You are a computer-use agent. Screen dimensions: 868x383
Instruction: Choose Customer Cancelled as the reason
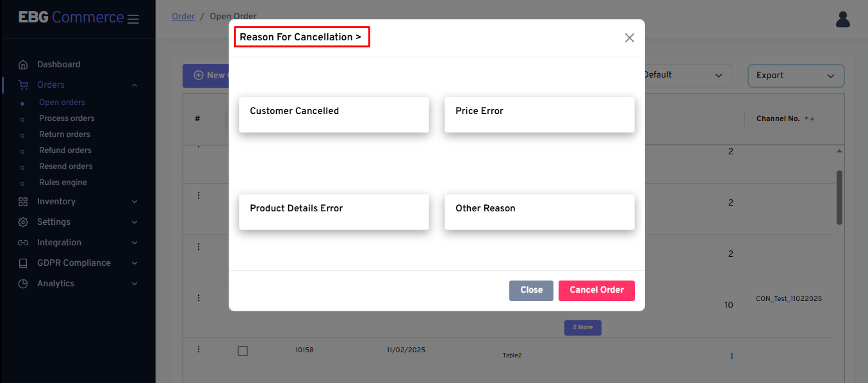(x=334, y=115)
